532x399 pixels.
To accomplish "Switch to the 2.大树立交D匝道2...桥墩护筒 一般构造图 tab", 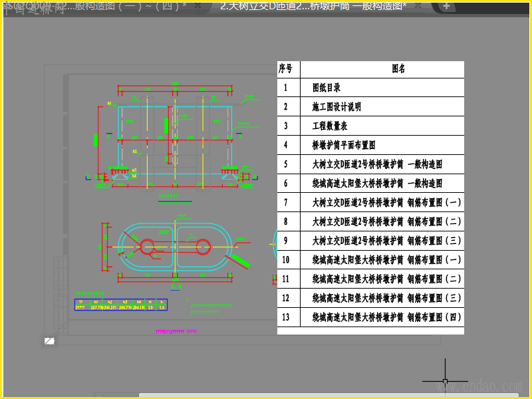I will tap(313, 6).
